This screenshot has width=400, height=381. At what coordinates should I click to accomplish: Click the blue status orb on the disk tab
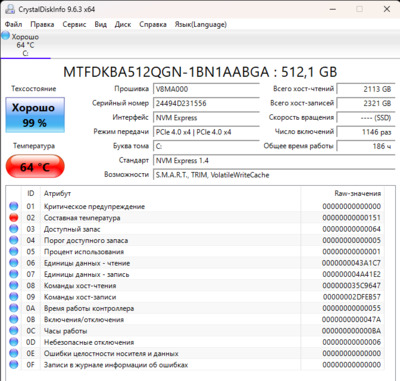pos(6,35)
